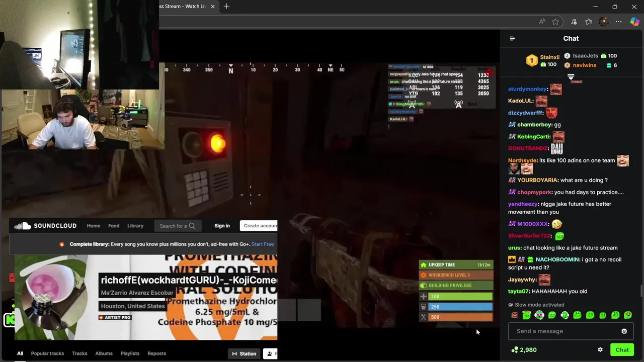This screenshot has height=362, width=644.
Task: Switch to the Tracks tab
Action: 79,353
